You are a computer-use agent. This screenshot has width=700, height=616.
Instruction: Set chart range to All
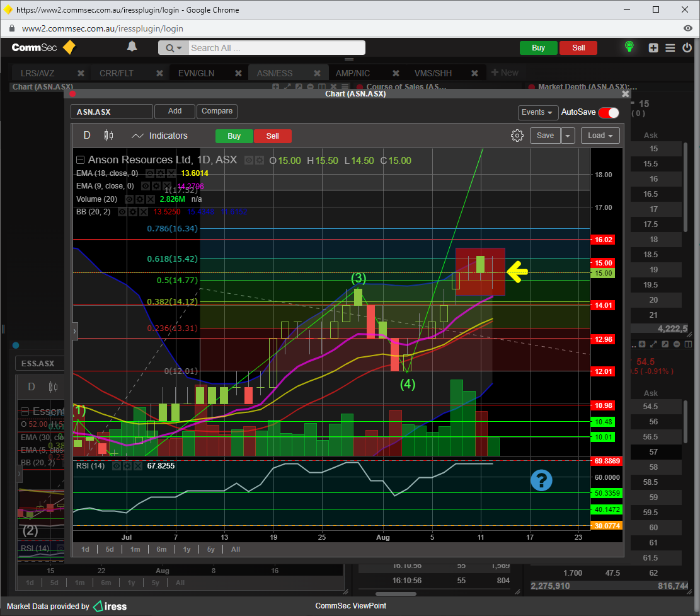click(x=236, y=549)
